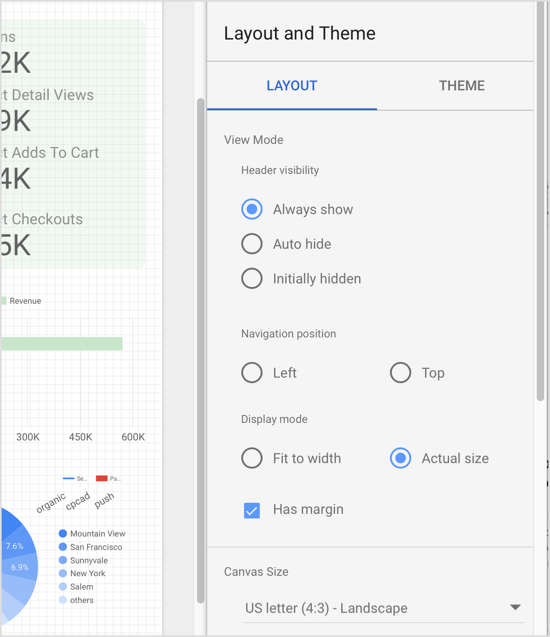550x637 pixels.
Task: Click the Revenue legend label
Action: [25, 301]
